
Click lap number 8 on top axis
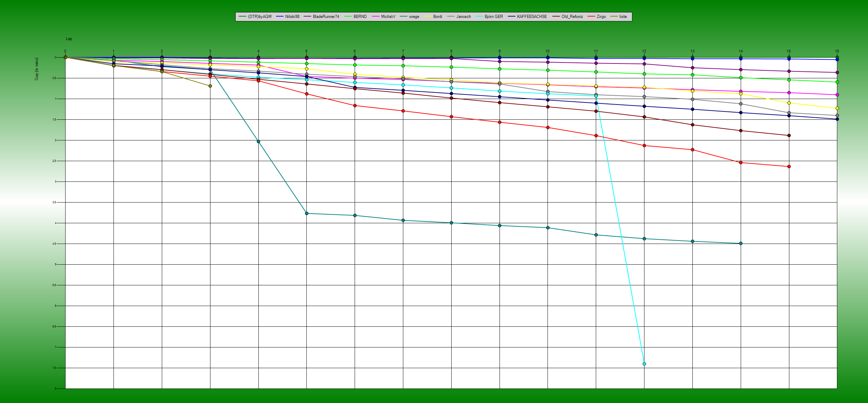click(x=451, y=51)
